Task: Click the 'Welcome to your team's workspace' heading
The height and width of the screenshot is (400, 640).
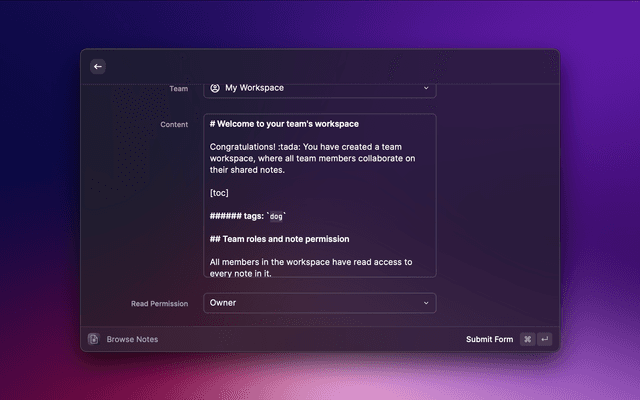Action: tap(285, 124)
